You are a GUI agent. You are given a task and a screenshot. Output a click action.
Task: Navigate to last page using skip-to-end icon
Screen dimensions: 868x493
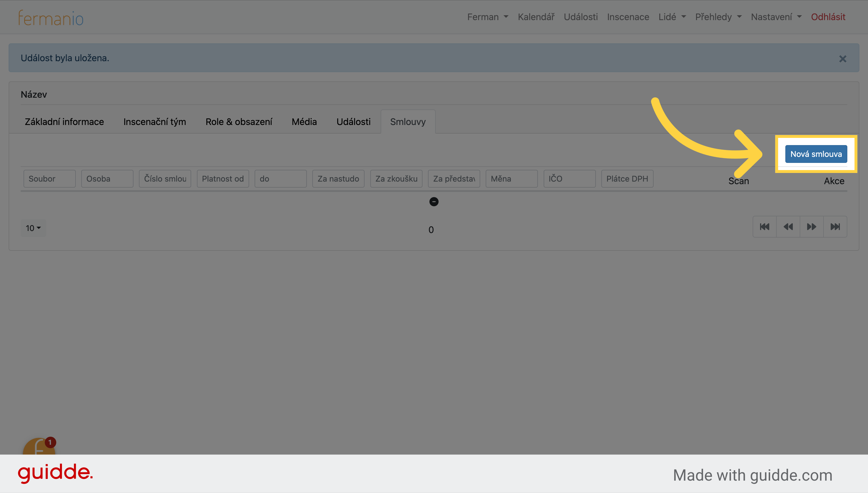tap(835, 227)
